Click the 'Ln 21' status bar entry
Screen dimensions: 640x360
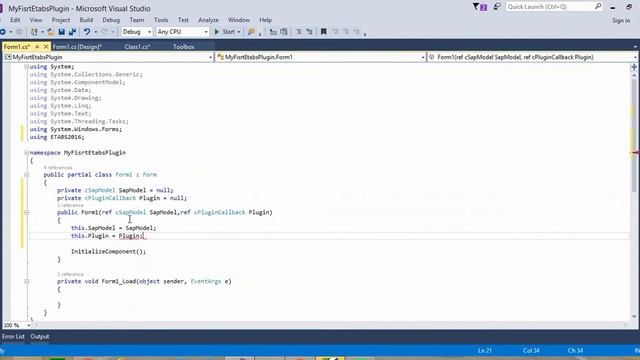485,351
